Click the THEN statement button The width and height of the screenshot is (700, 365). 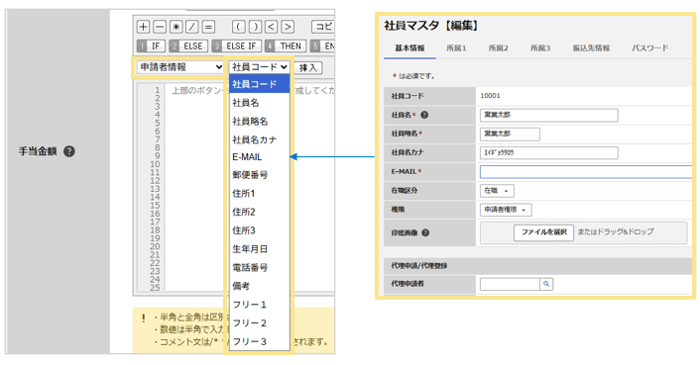[286, 46]
